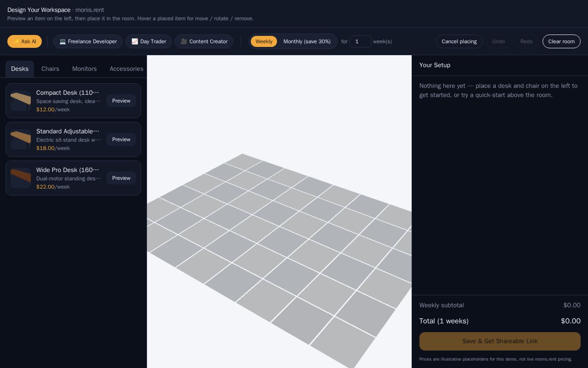The image size is (588, 368).
Task: Open the Accessories tab
Action: point(126,69)
